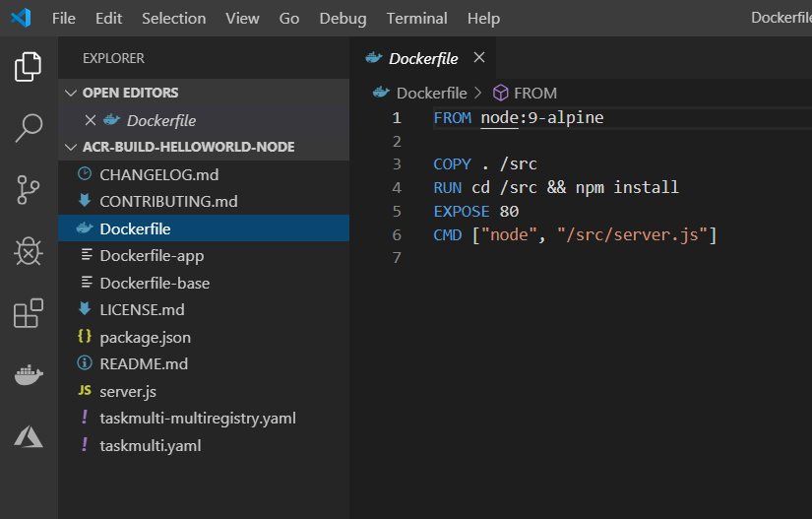
Task: Open the Terminal menu
Action: click(x=417, y=18)
